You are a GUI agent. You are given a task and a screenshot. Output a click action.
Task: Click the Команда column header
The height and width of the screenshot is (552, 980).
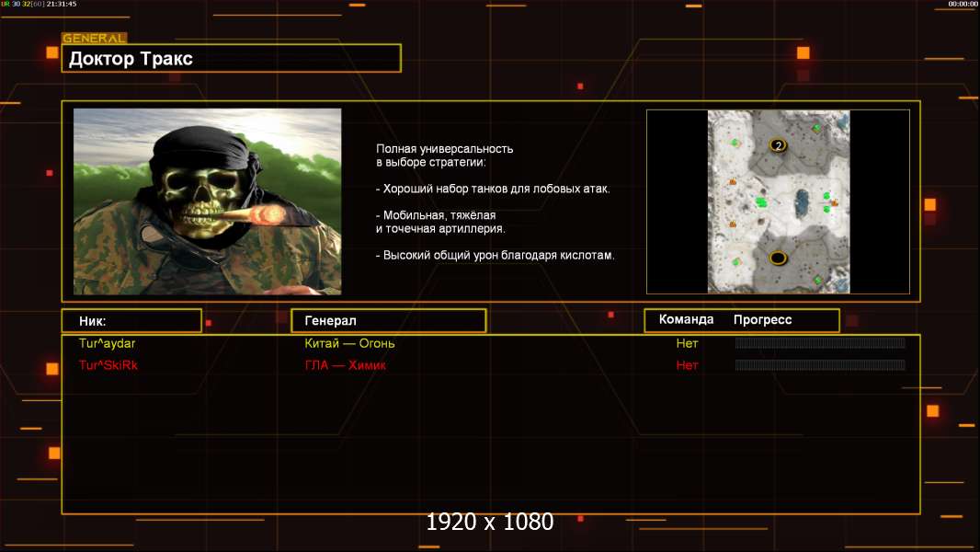(x=686, y=320)
